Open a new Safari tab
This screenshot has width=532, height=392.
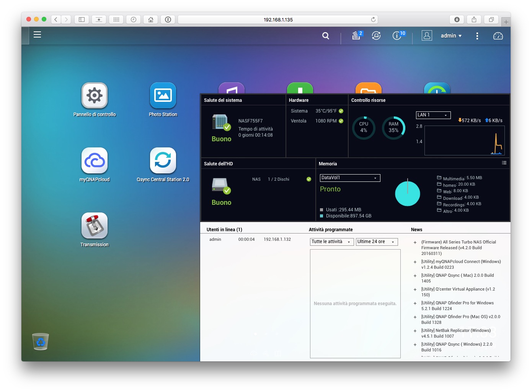506,22
